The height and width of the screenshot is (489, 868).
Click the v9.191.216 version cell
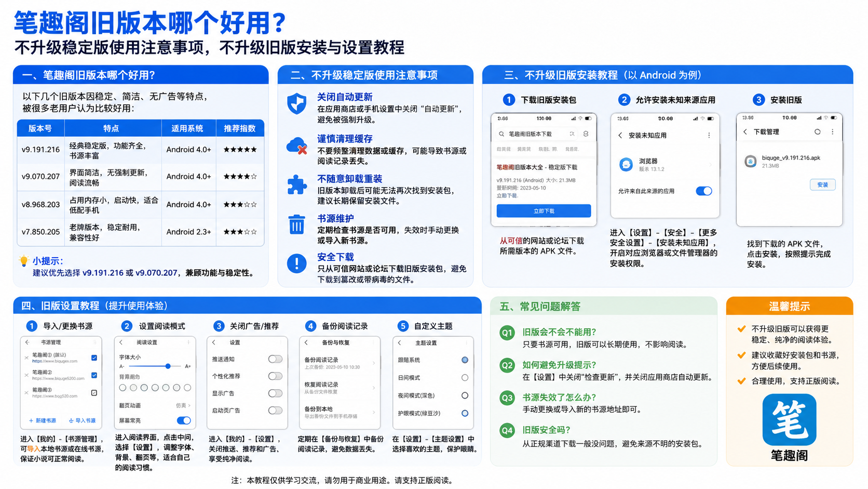41,150
